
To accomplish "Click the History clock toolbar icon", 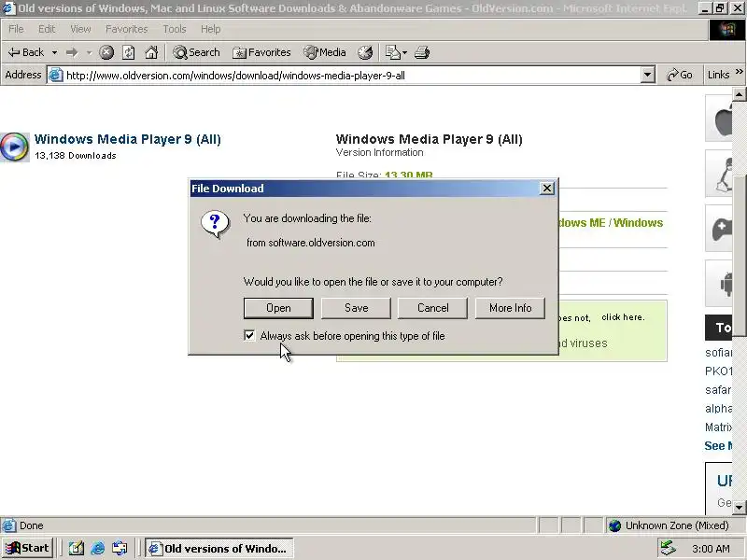I will (365, 52).
